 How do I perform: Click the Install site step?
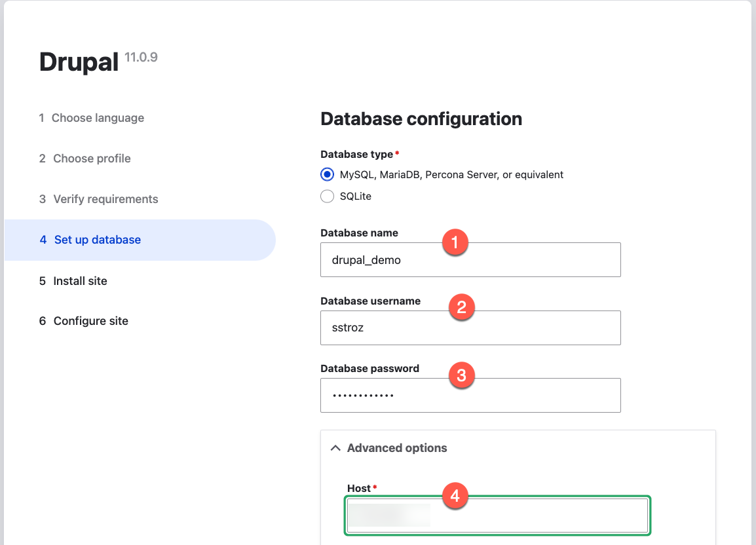pyautogui.click(x=73, y=281)
